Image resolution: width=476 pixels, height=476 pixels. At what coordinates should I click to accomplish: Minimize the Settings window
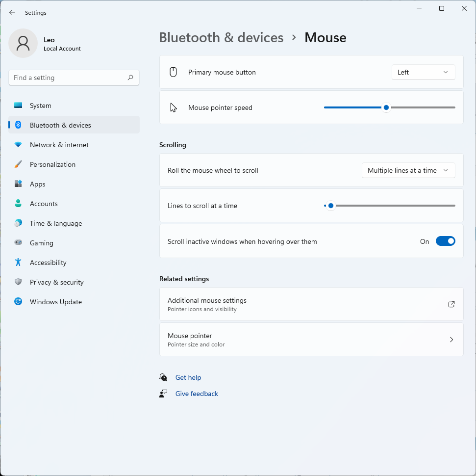[419, 8]
